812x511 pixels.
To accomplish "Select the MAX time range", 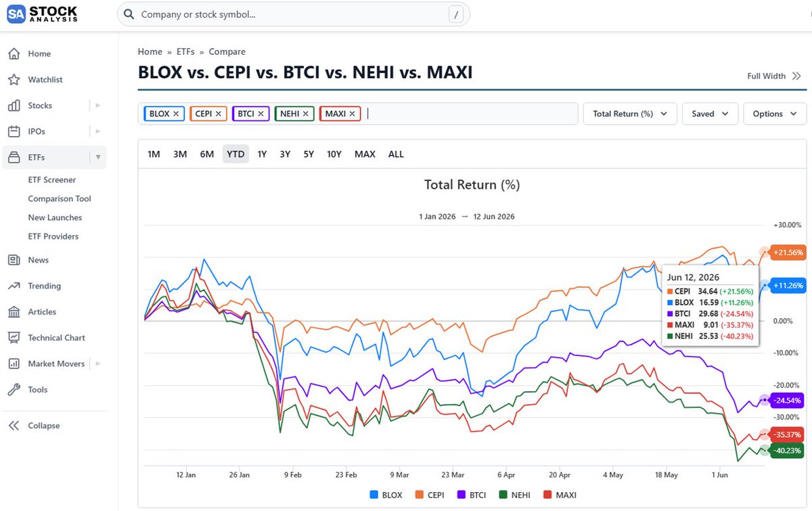I will [x=365, y=154].
